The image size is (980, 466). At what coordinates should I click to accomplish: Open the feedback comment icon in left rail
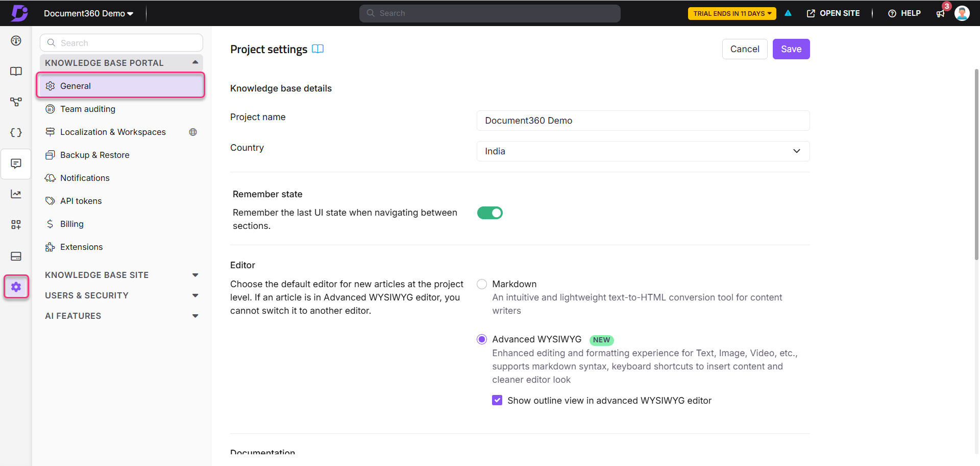point(16,164)
